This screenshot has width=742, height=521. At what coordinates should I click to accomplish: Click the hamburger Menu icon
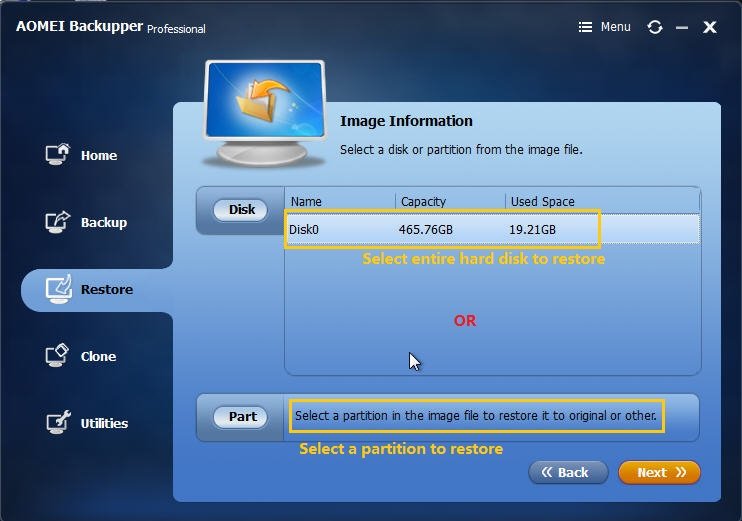click(x=586, y=27)
